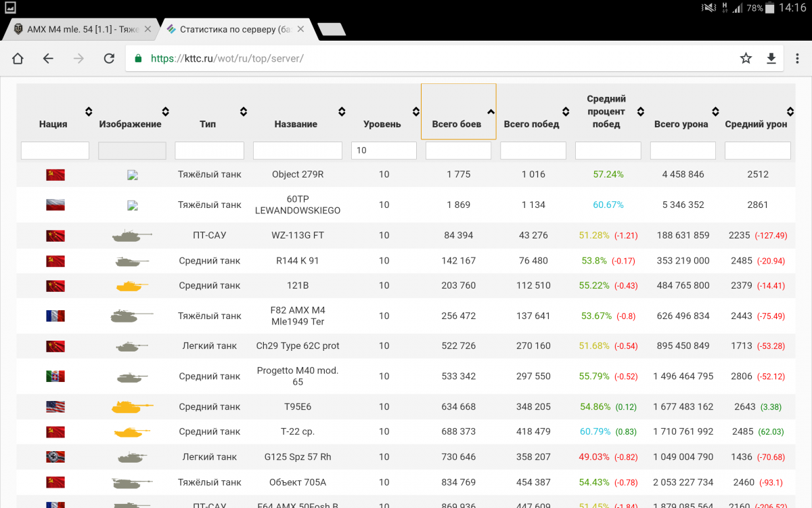This screenshot has height=508, width=812.
Task: Click the Название filter input box
Action: tap(297, 150)
